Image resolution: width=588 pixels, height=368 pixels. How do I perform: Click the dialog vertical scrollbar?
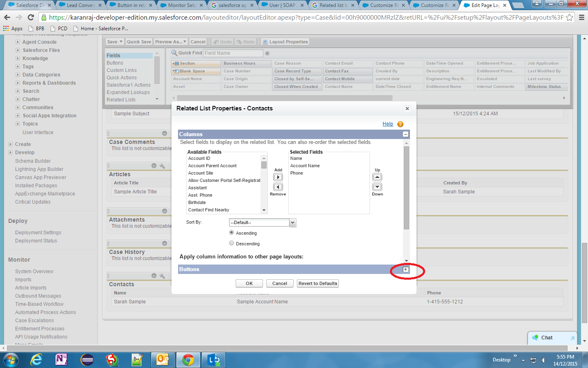point(406,188)
